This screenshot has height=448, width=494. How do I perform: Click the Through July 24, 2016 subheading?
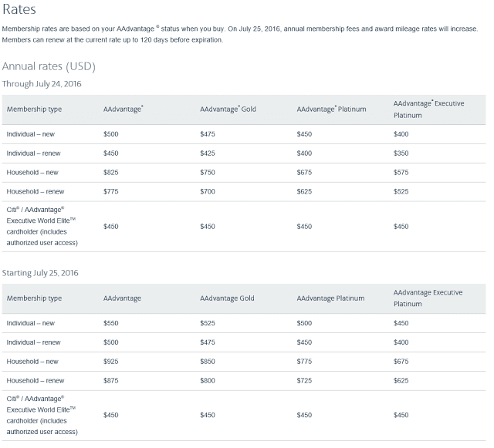pyautogui.click(x=42, y=84)
